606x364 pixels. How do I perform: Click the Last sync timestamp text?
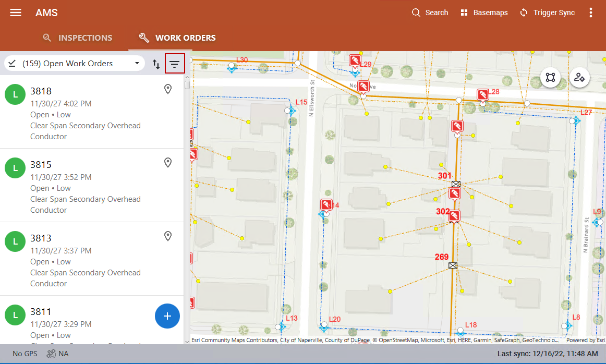click(x=547, y=354)
